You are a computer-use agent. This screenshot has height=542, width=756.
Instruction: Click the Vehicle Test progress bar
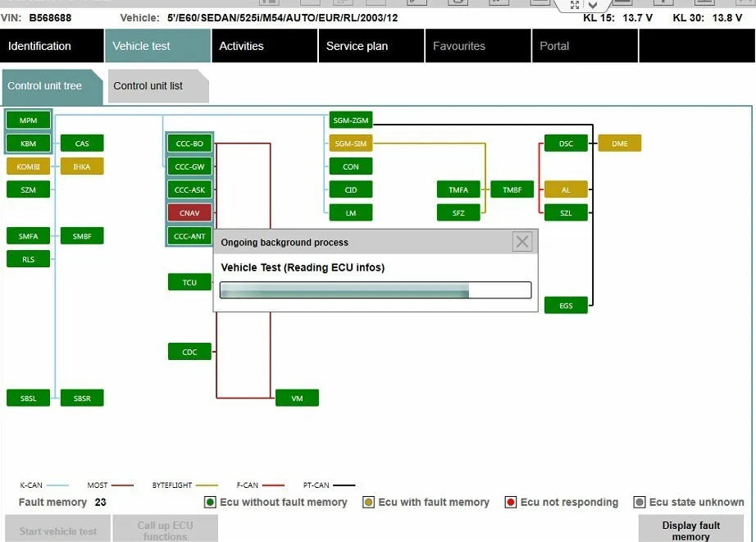point(376,289)
